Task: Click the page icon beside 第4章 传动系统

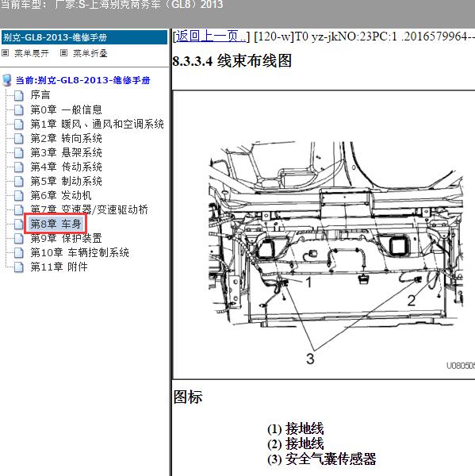Action: click(x=18, y=167)
